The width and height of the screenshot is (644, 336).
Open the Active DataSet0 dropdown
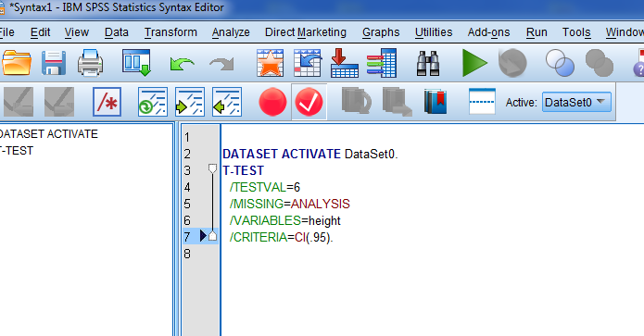[576, 102]
